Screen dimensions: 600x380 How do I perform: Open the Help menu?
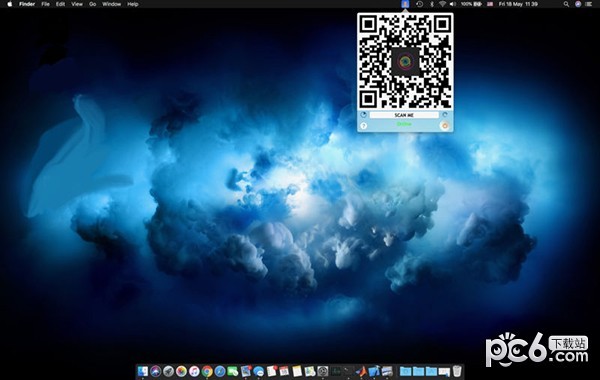pos(133,4)
